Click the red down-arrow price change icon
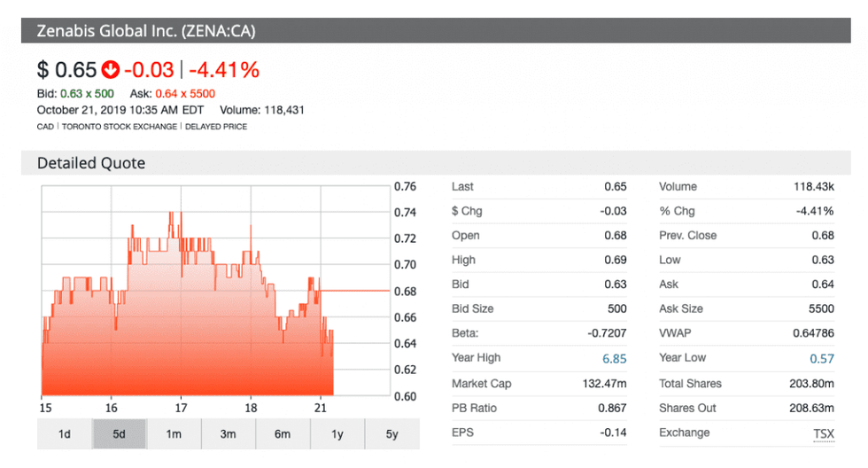 coord(111,69)
